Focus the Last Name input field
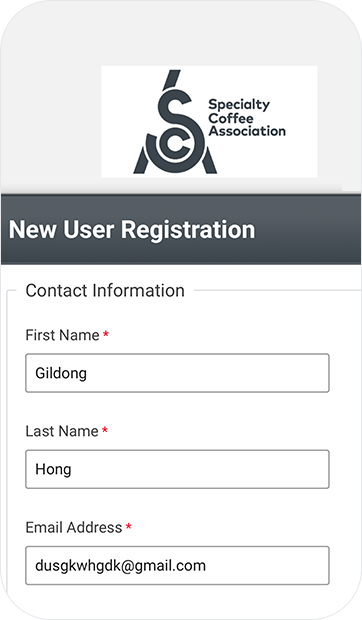The width and height of the screenshot is (362, 620). click(x=177, y=469)
